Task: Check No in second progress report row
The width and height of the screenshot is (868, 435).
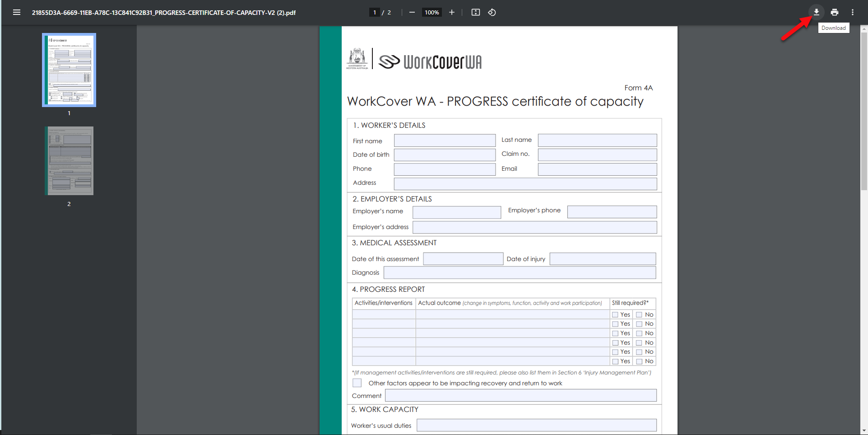Action: tap(639, 324)
